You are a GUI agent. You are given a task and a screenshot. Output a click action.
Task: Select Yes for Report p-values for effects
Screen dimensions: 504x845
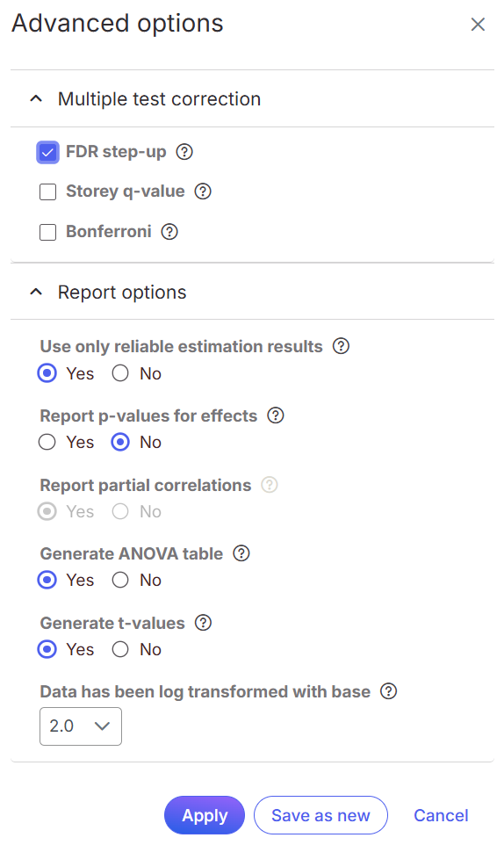[x=47, y=442]
